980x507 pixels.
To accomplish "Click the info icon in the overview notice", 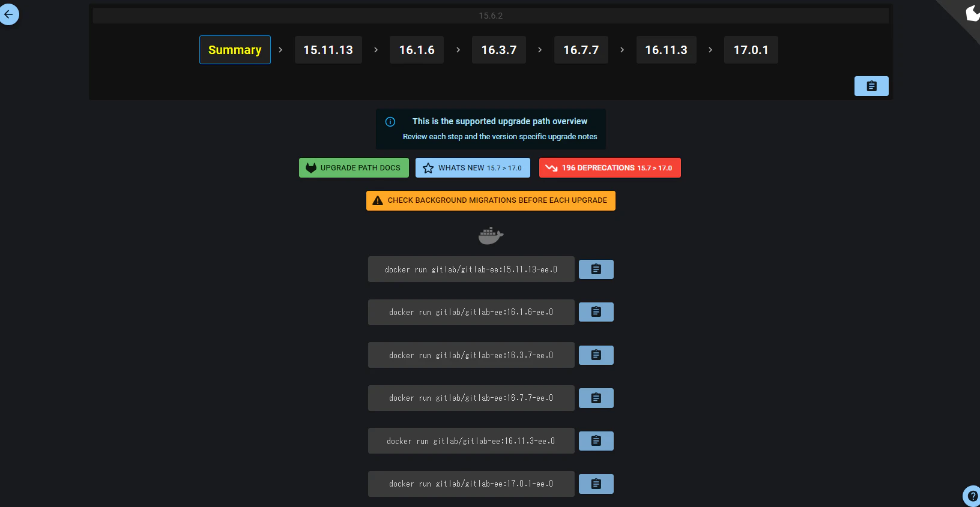I will (390, 122).
